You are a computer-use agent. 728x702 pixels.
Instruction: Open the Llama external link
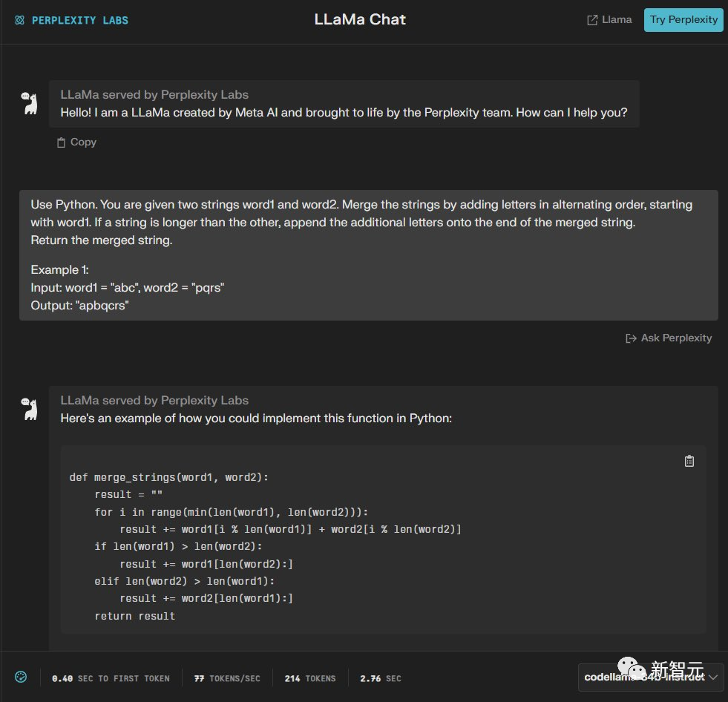609,19
